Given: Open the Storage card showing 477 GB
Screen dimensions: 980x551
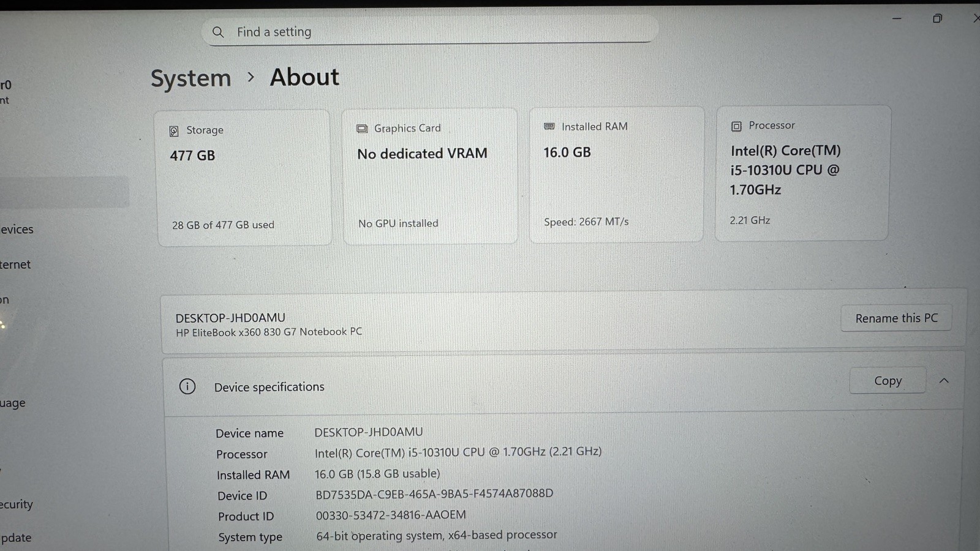Looking at the screenshot, I should point(244,178).
